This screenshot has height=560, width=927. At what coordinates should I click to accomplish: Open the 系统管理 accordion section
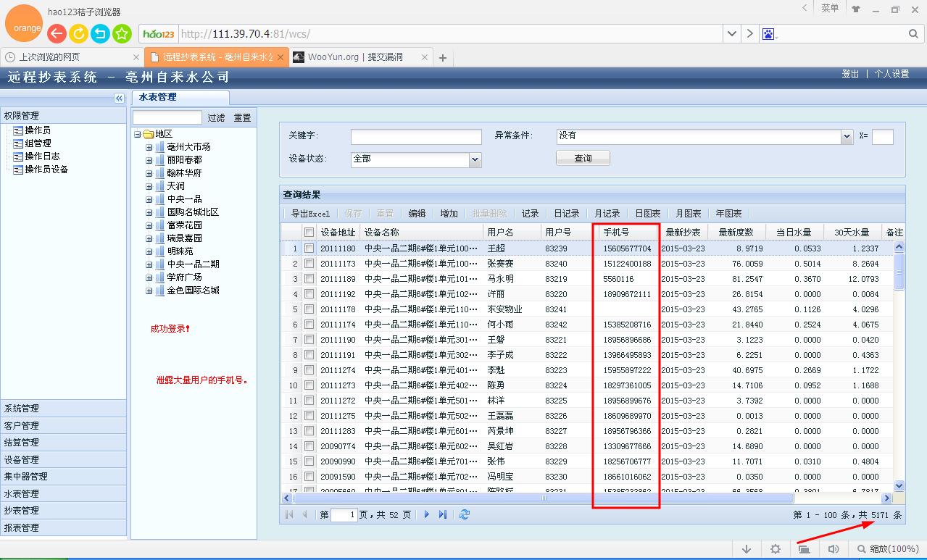(x=63, y=409)
